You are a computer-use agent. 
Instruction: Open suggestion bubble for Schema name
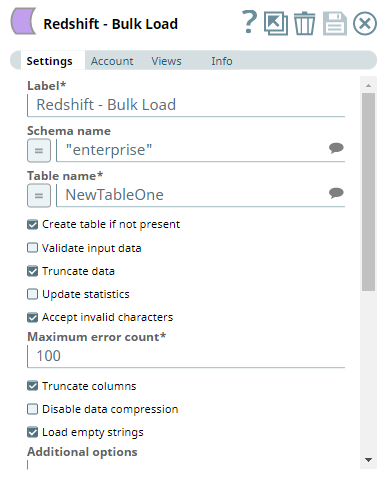336,148
